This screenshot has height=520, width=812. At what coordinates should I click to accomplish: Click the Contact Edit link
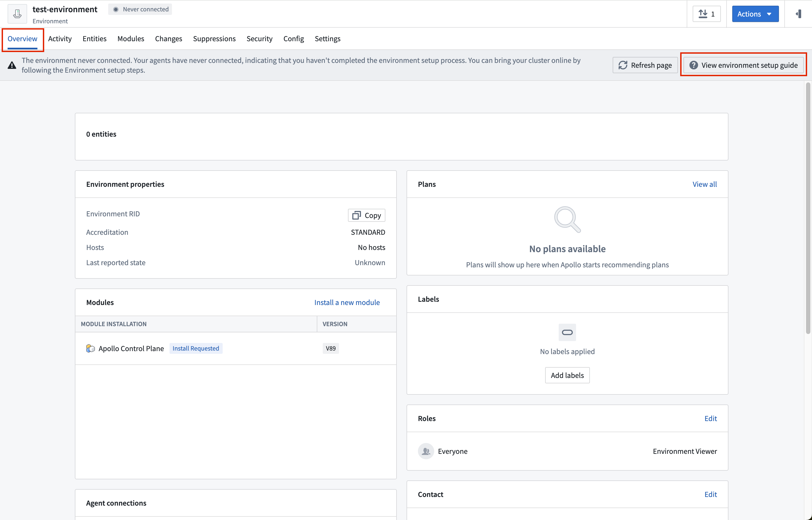710,494
